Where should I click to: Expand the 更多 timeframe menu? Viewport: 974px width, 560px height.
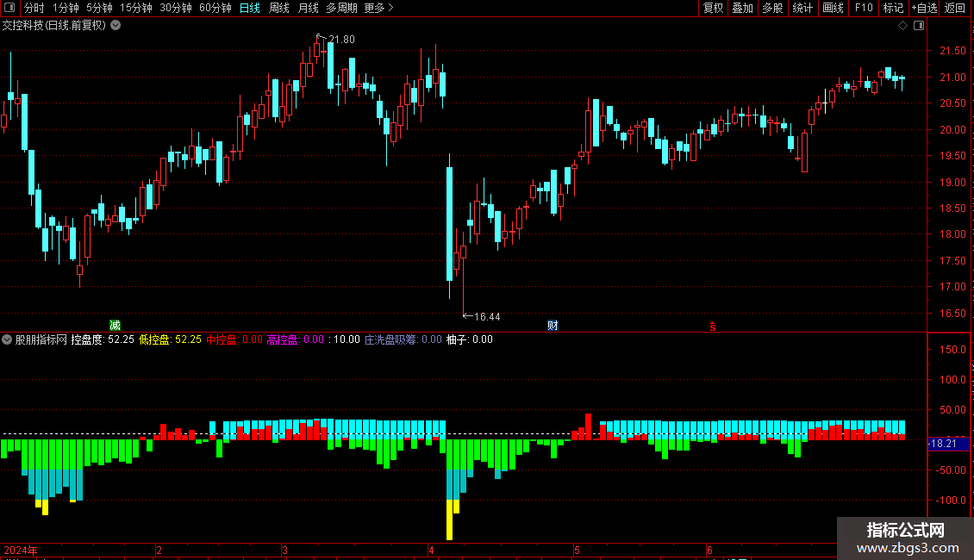pos(378,8)
